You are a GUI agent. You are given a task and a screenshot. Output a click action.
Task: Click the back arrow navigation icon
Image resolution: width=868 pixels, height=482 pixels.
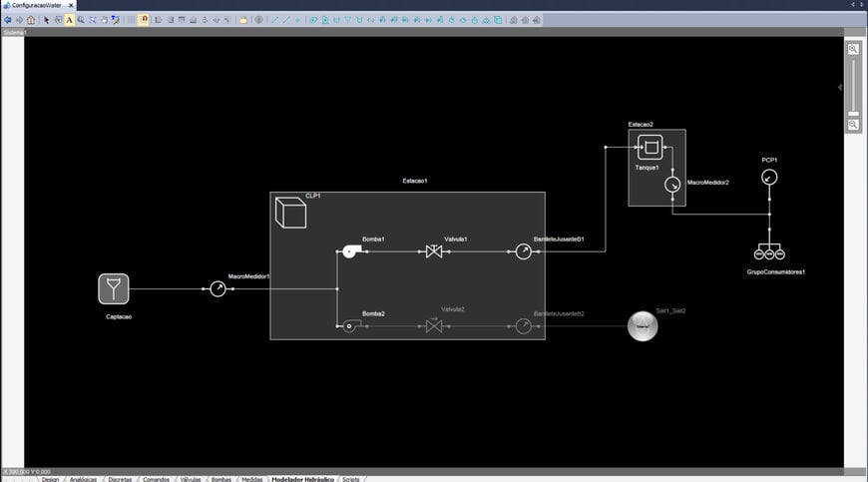(x=8, y=19)
